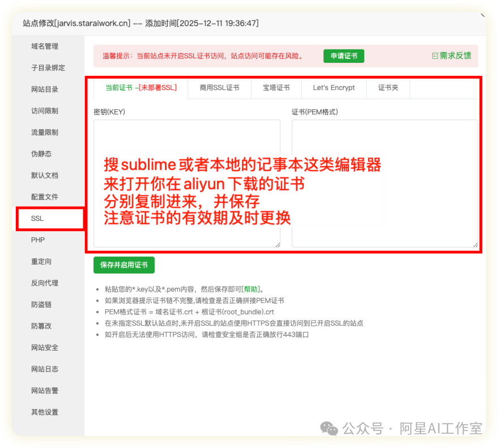Click the tip about PEM格式证书 = 域名证书.crt
This screenshot has width=498, height=448.
(189, 312)
